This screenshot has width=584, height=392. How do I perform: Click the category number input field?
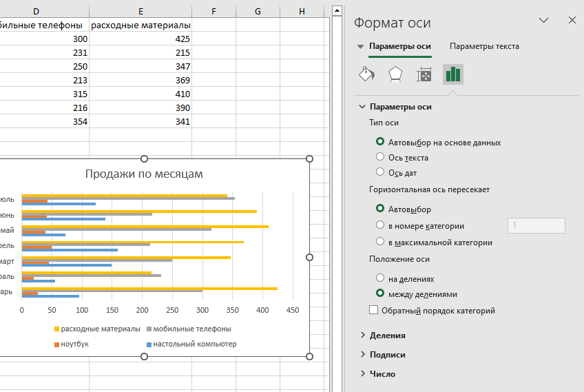tap(535, 226)
